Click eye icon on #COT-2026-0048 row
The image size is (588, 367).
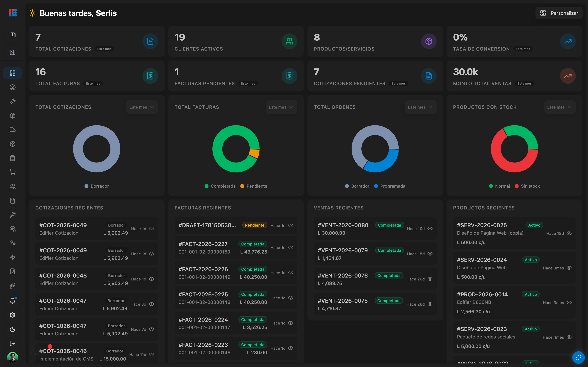(x=152, y=279)
